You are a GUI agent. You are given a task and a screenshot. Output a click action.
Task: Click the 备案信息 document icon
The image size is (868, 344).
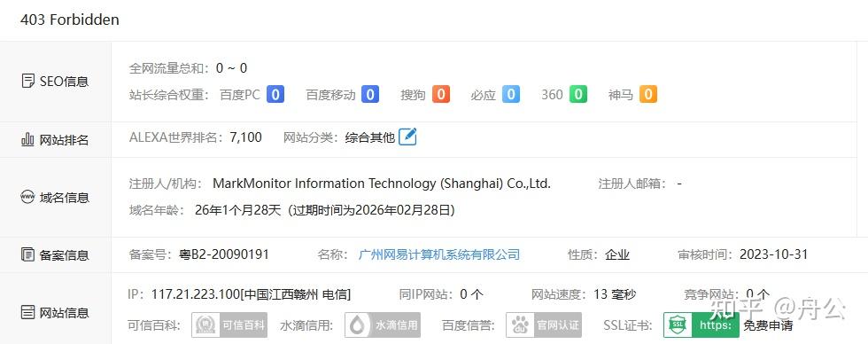[x=27, y=254]
